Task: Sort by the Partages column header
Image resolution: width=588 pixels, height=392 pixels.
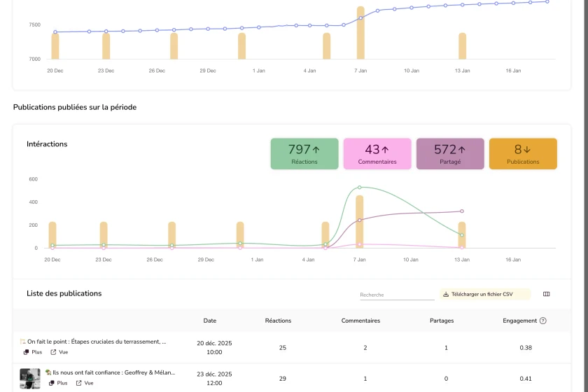Action: click(x=442, y=321)
